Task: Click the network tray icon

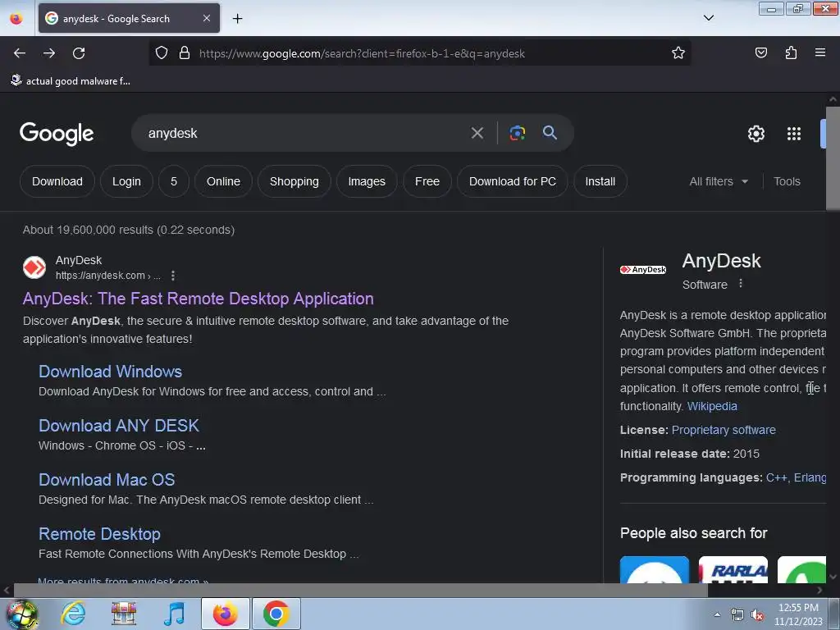Action: [737, 615]
